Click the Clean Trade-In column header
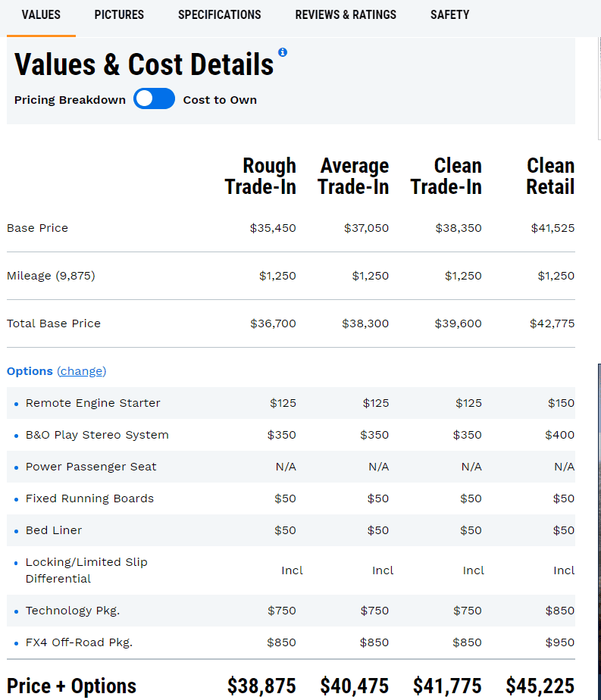Screen dimensions: 601x700 (446, 177)
